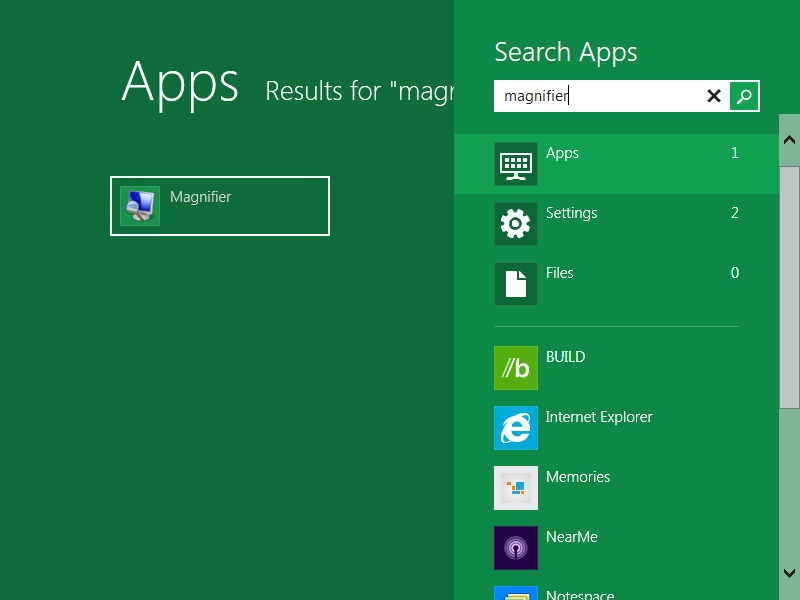This screenshot has width=800, height=600.
Task: Click the Internet Explorer icon
Action: tap(516, 428)
